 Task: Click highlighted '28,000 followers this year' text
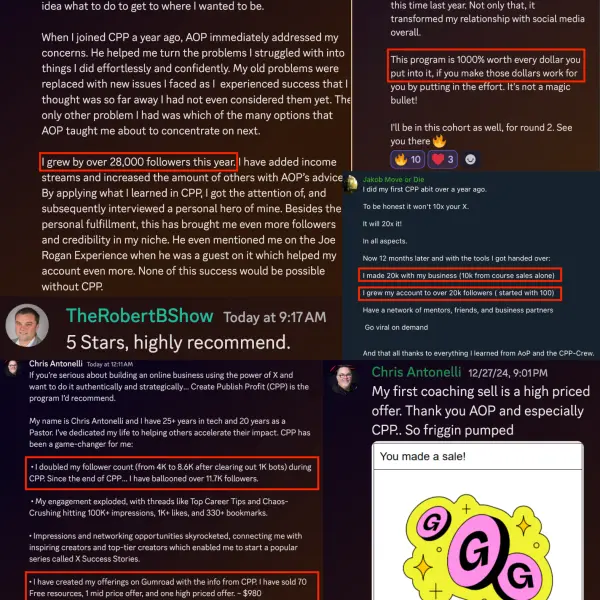[139, 162]
